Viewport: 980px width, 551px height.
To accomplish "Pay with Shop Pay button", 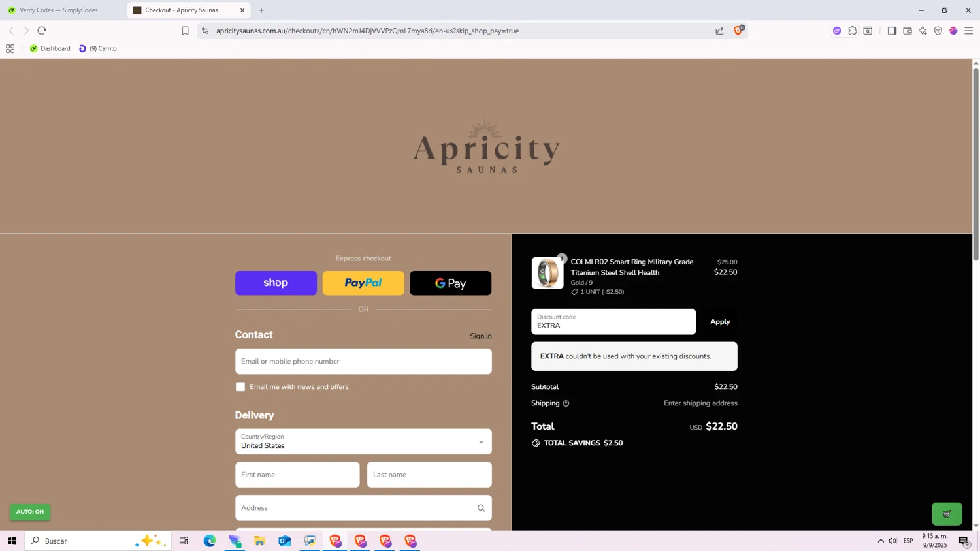I will pos(276,283).
